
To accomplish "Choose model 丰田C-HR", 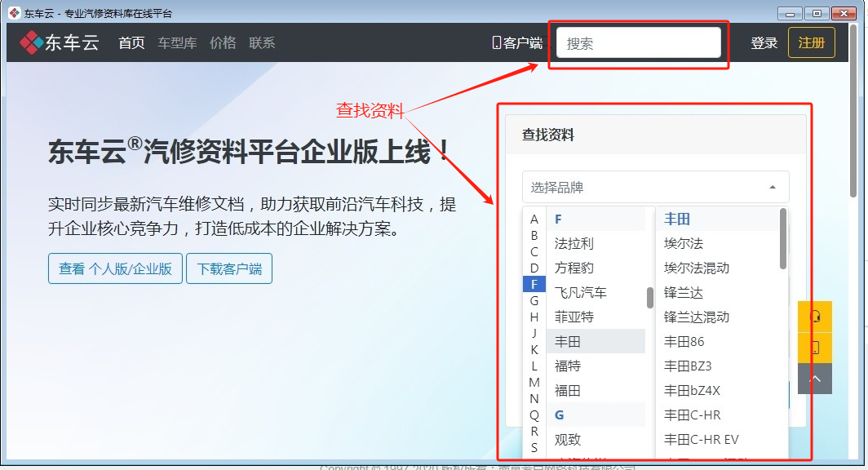I will (x=717, y=415).
